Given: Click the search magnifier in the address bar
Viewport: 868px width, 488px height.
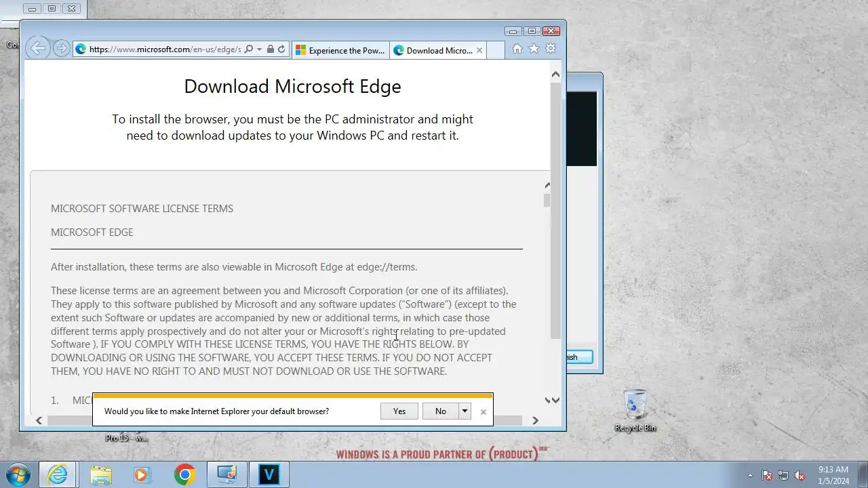Looking at the screenshot, I should pyautogui.click(x=248, y=49).
